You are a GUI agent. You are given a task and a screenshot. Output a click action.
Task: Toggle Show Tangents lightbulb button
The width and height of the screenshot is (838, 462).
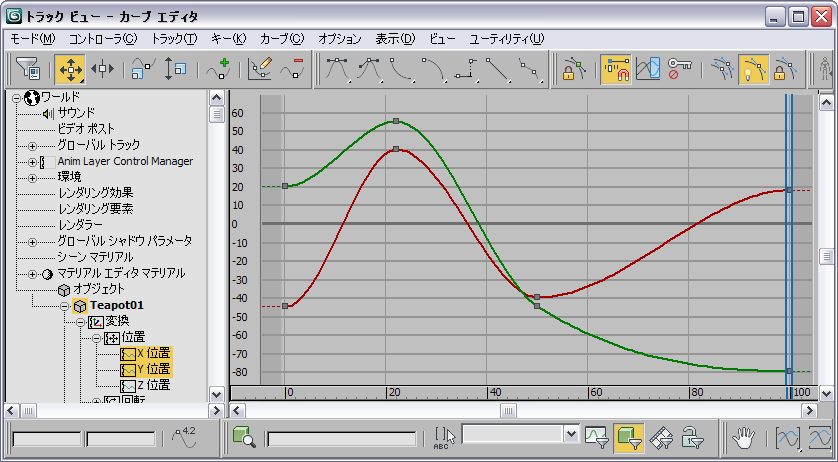click(x=754, y=70)
